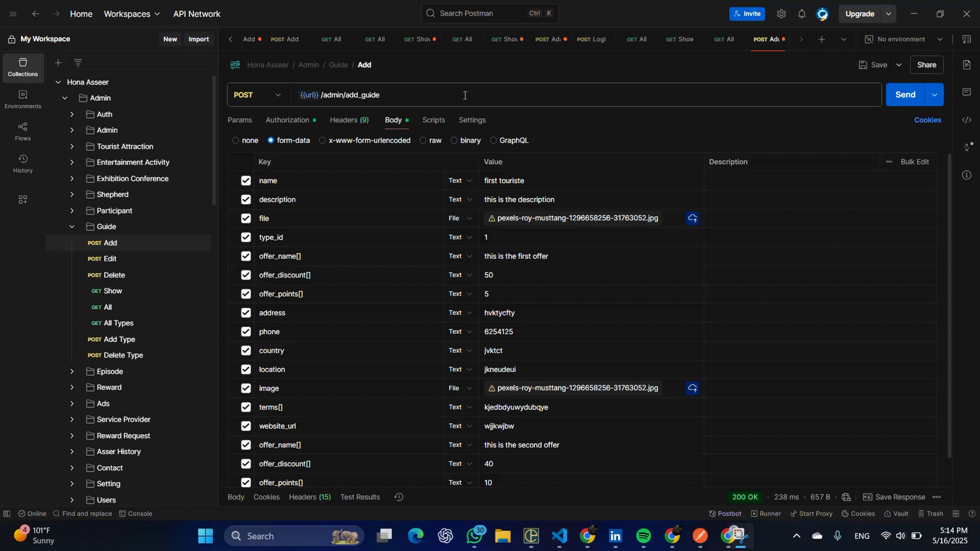
Task: Click the code snippet icon
Action: [966, 120]
